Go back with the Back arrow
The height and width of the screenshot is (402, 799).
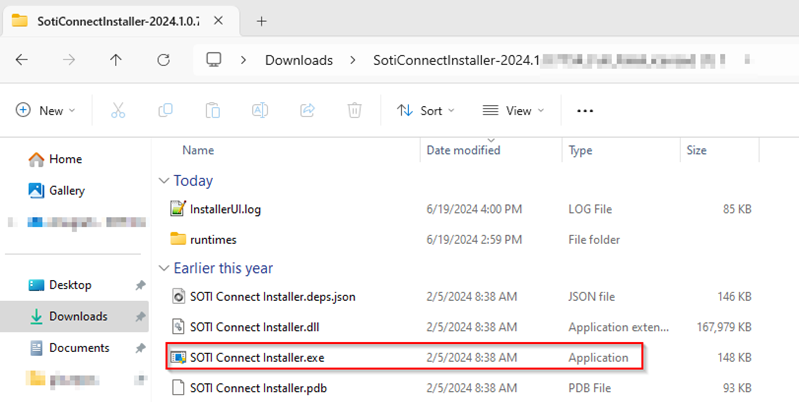click(21, 60)
